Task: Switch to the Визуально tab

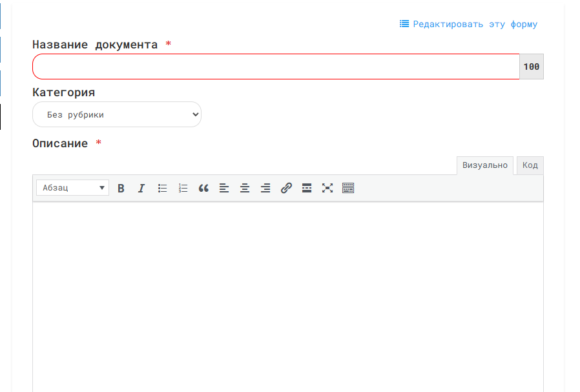Action: point(484,165)
